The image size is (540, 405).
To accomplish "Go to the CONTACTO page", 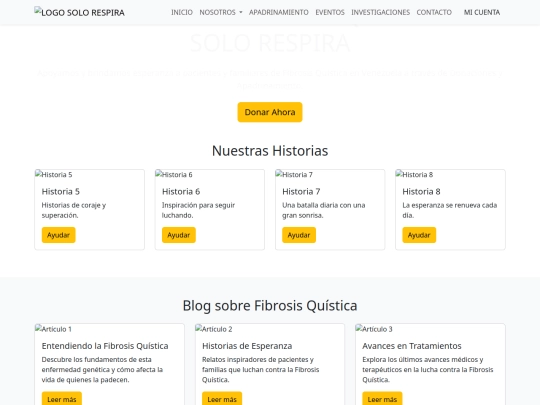I will [434, 12].
